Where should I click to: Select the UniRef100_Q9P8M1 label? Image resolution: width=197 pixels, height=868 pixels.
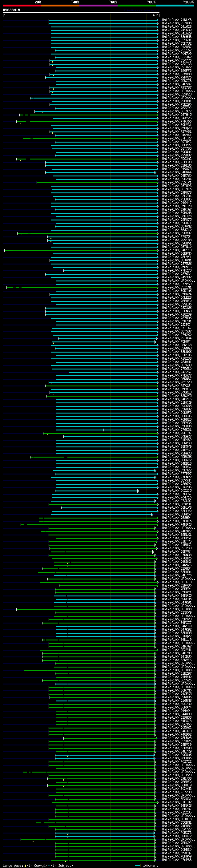[x=177, y=101]
